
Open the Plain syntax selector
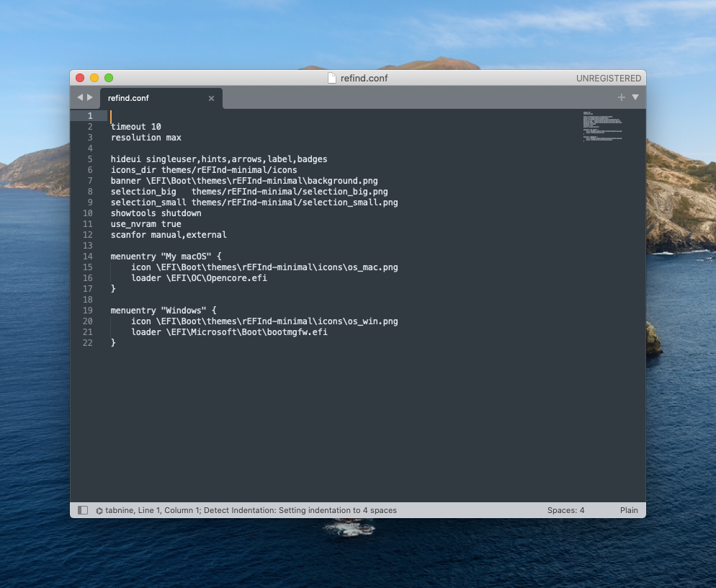tap(628, 510)
